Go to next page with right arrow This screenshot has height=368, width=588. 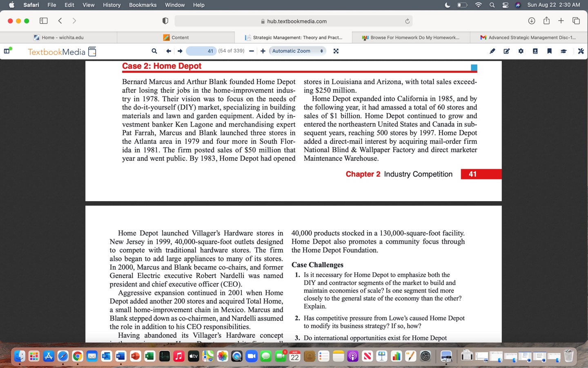pos(180,51)
